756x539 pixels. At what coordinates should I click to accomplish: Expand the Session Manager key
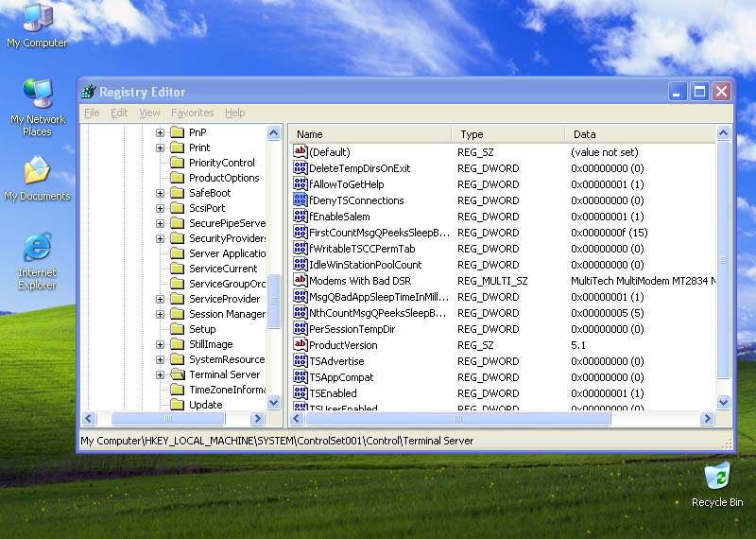click(160, 314)
